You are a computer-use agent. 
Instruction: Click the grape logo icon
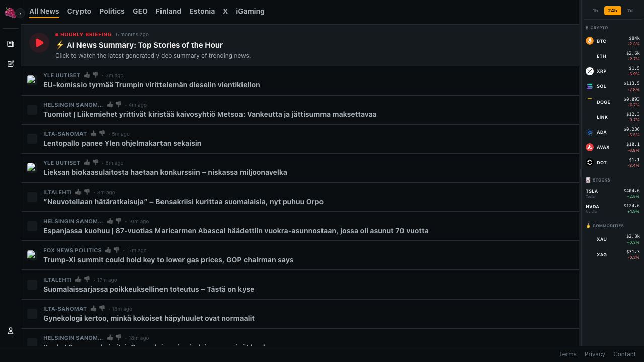coord(10,12)
